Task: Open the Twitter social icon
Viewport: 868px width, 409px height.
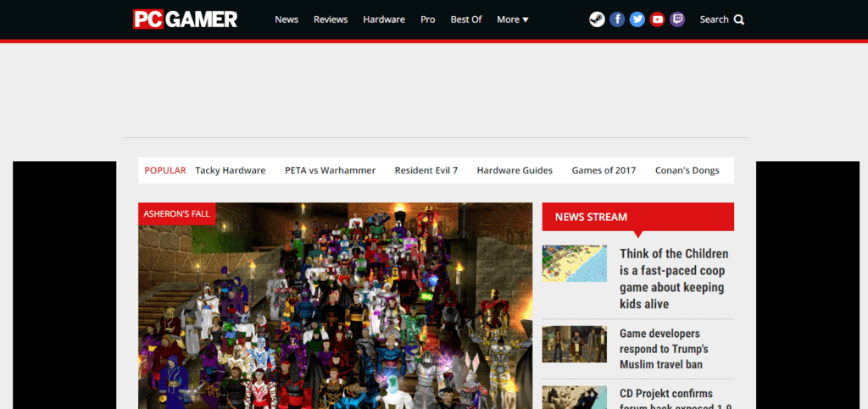Action: pyautogui.click(x=637, y=19)
